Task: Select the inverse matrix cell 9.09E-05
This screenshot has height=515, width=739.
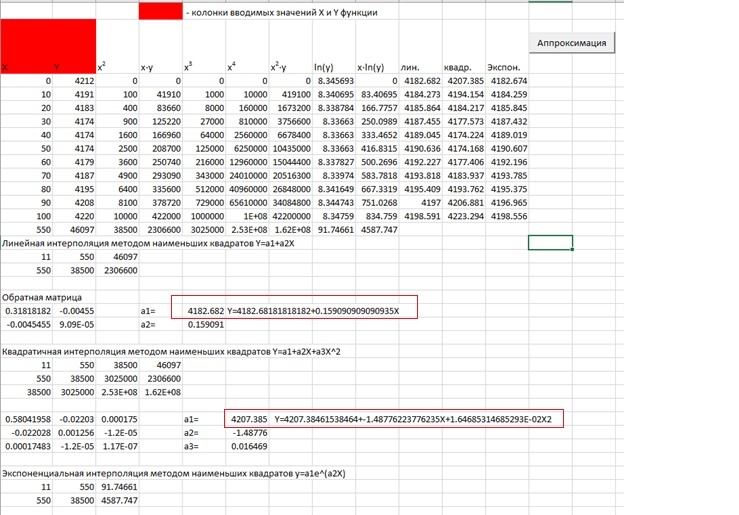Action: [74, 325]
